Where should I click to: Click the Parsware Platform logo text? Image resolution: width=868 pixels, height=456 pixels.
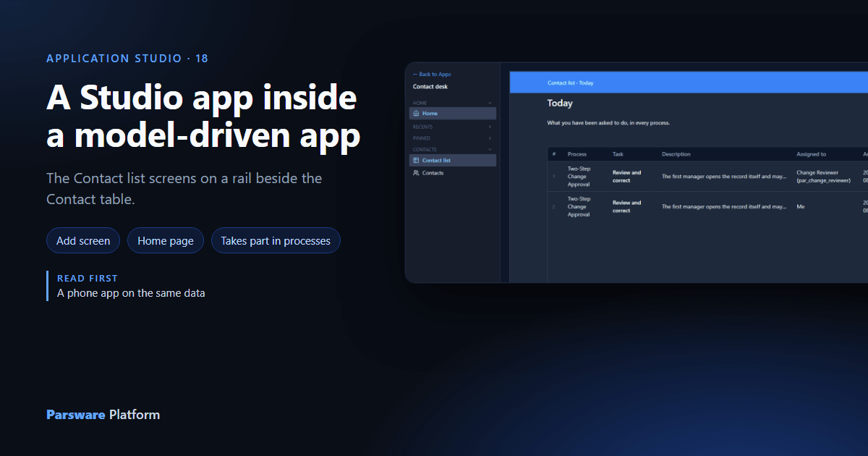(103, 415)
